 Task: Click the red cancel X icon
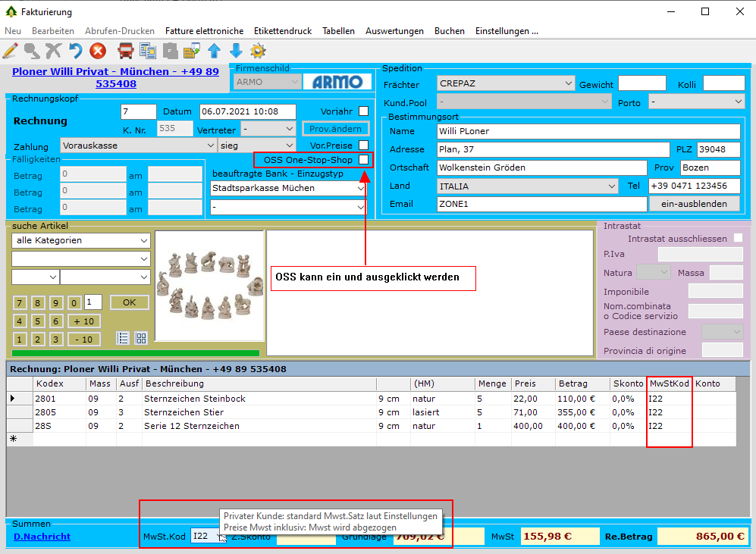point(98,51)
